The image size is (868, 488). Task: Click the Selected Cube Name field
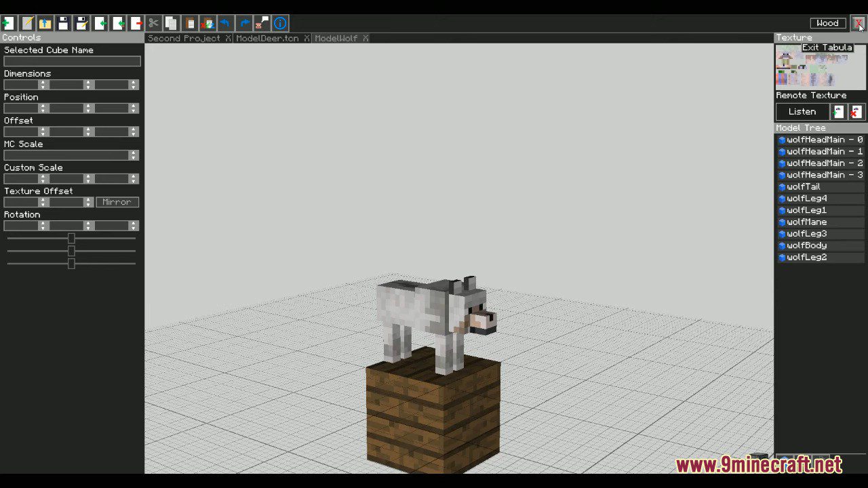[x=72, y=62]
